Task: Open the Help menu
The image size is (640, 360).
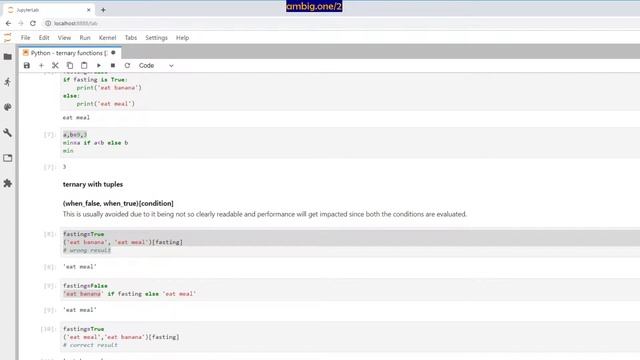Action: (x=182, y=38)
